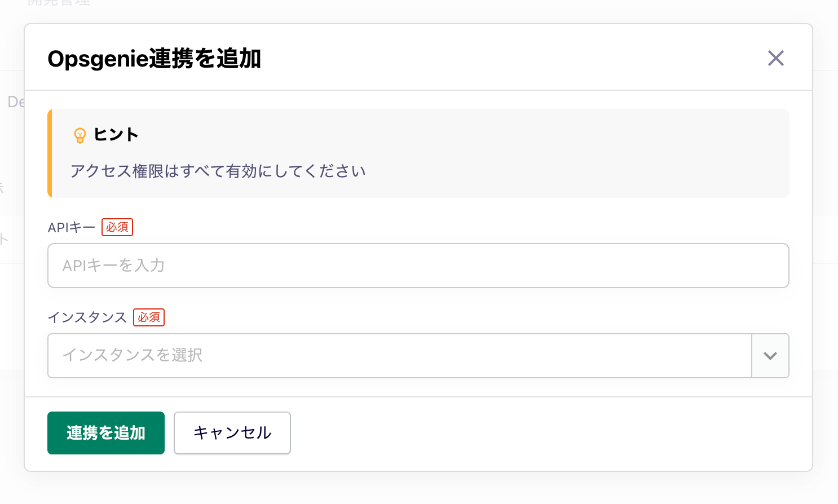The image size is (838, 504).
Task: Expand the インスタンス dropdown chevron
Action: (770, 356)
